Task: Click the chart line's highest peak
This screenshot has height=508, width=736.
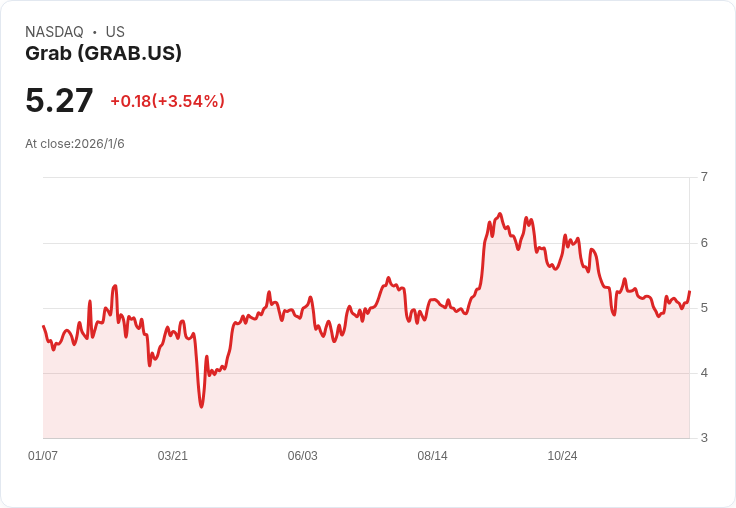Action: (x=499, y=214)
